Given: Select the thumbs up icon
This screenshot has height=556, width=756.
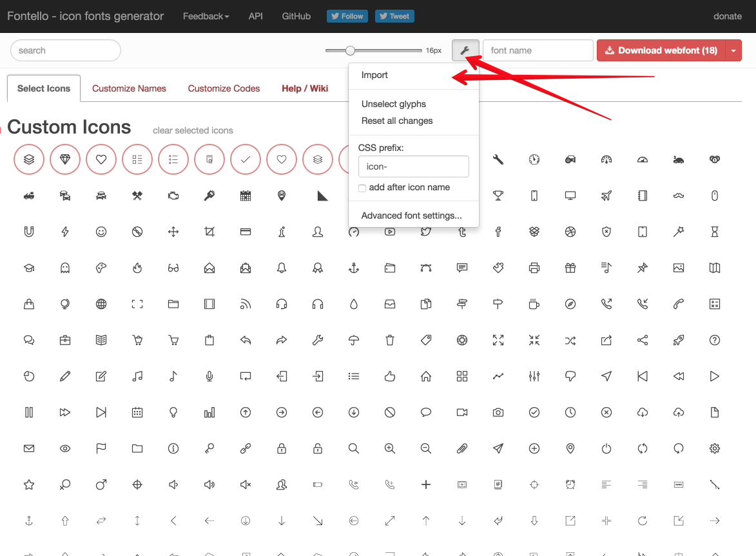Looking at the screenshot, I should coord(390,376).
